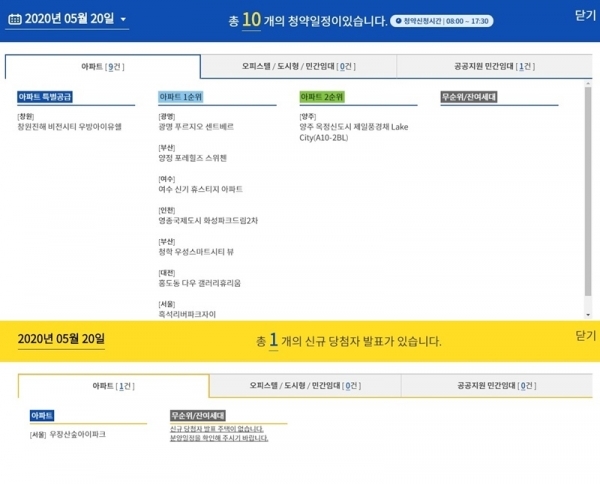This screenshot has width=600, height=484.
Task: Click the scrollbar up arrow of the schedule list
Action: 588,83
